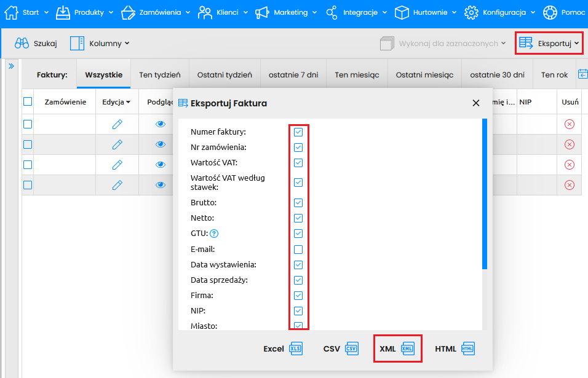Switch to the Ten miesiąc tab
Image resolution: width=588 pixels, height=378 pixels.
click(357, 75)
